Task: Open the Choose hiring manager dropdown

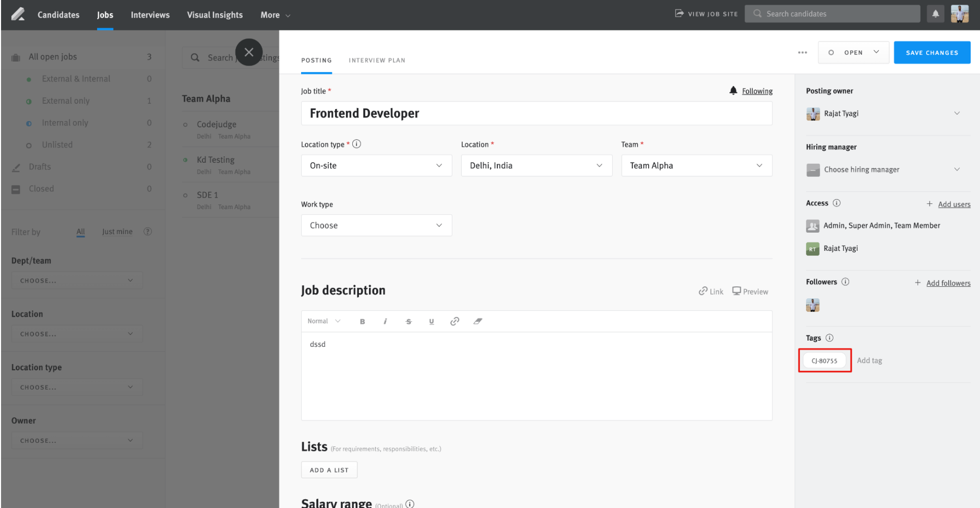Action: [886, 169]
